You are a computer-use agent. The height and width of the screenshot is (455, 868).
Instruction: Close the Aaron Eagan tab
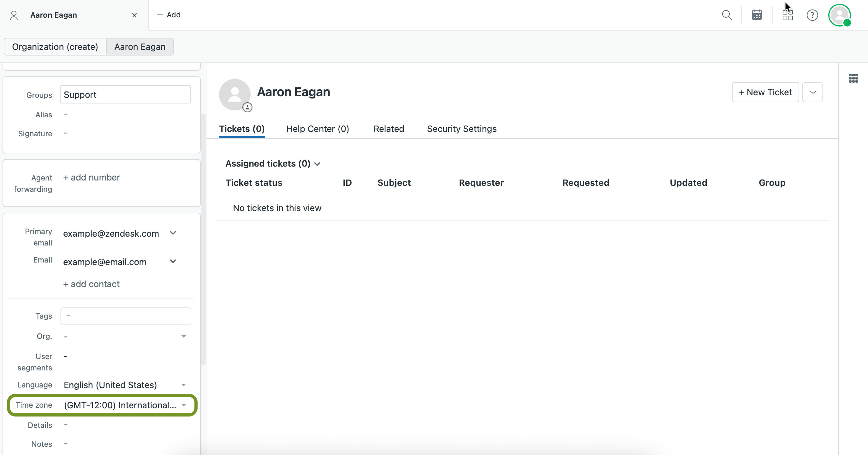(134, 15)
